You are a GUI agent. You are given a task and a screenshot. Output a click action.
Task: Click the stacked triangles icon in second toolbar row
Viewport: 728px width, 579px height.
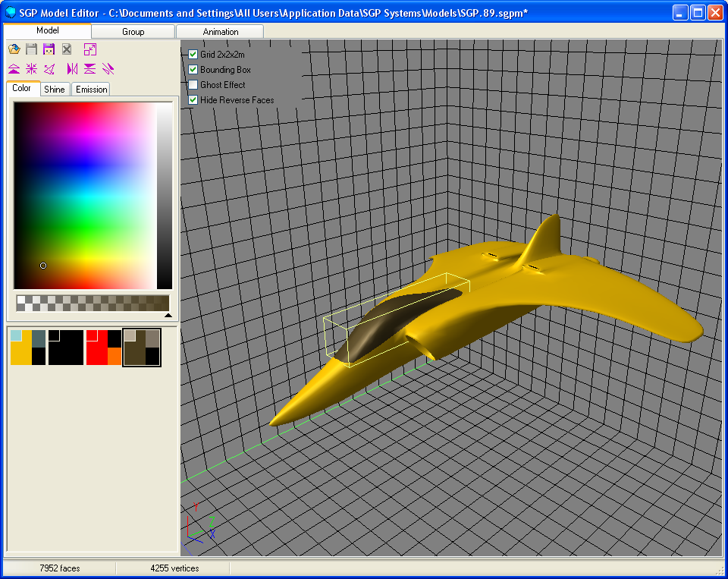14,69
